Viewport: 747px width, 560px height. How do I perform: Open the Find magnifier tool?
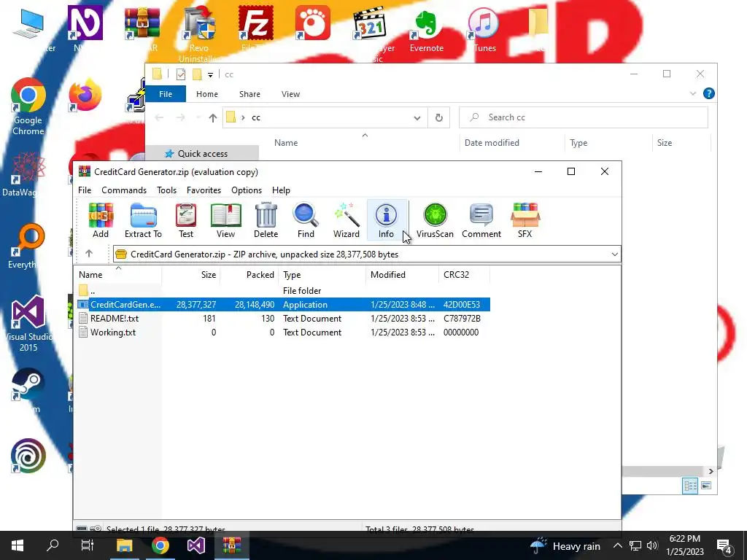306,220
